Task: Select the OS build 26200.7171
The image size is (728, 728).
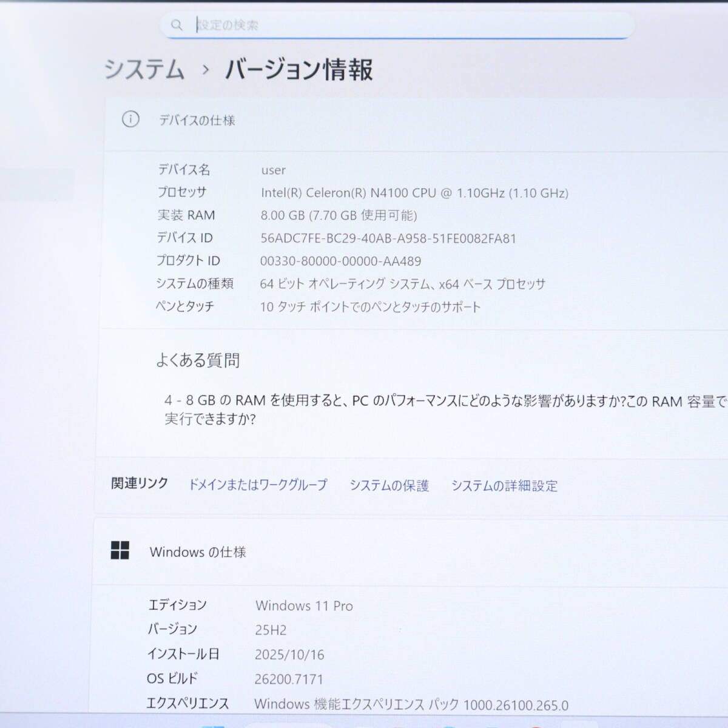Action: tap(289, 679)
